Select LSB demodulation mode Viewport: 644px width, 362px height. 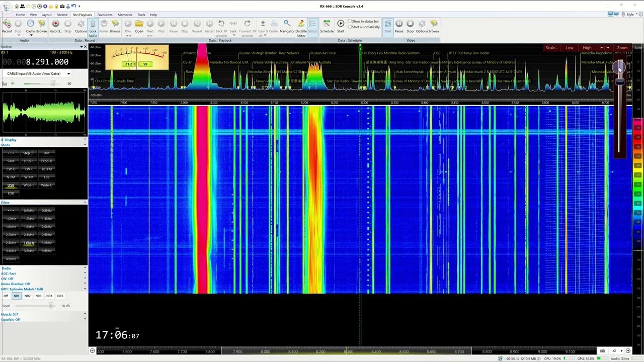click(x=47, y=177)
